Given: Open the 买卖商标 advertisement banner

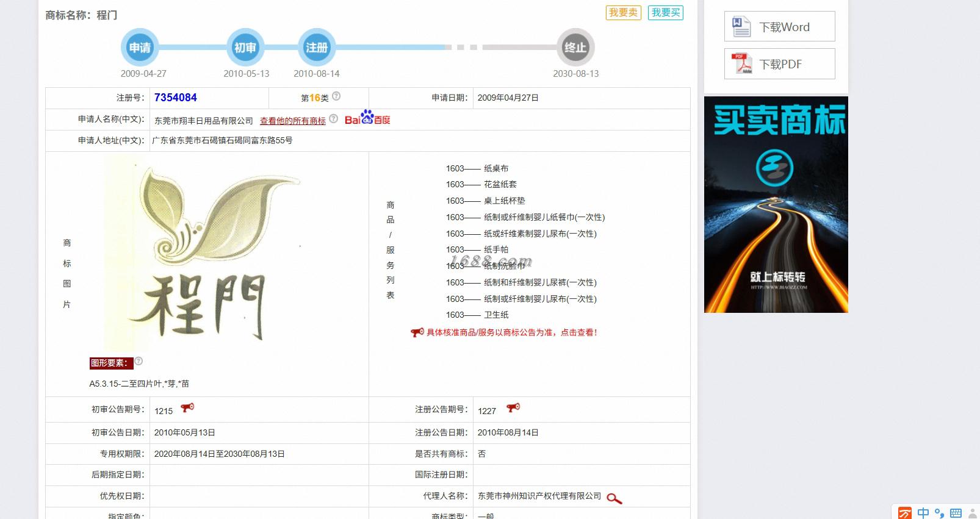Looking at the screenshot, I should click(776, 204).
